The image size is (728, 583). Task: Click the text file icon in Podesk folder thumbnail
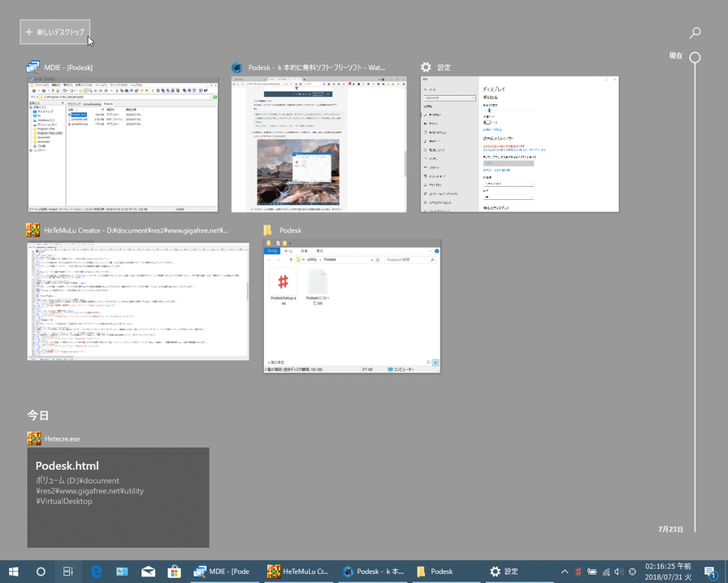[318, 281]
